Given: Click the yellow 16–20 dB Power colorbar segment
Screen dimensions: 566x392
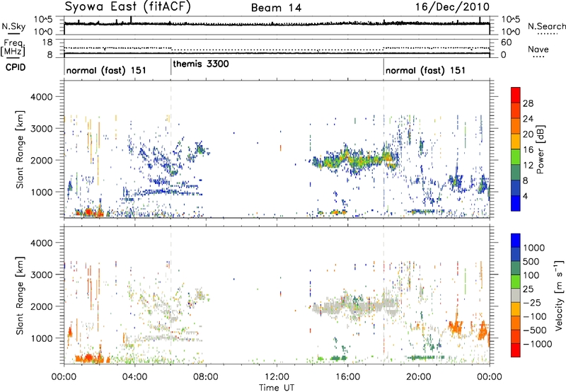Looking at the screenshot, I should click(x=516, y=142).
